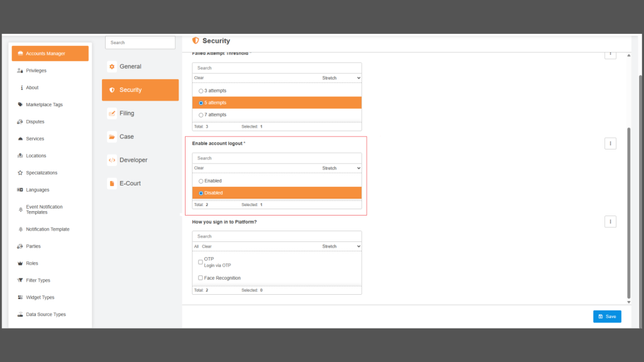Check the OTP sign-in checkbox
The height and width of the screenshot is (362, 644).
200,262
